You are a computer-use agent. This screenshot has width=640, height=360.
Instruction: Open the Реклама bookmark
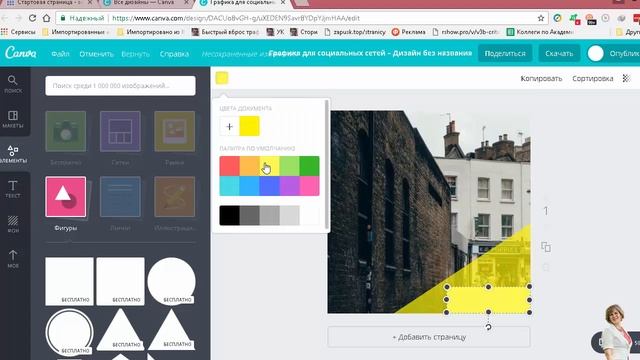coord(409,31)
